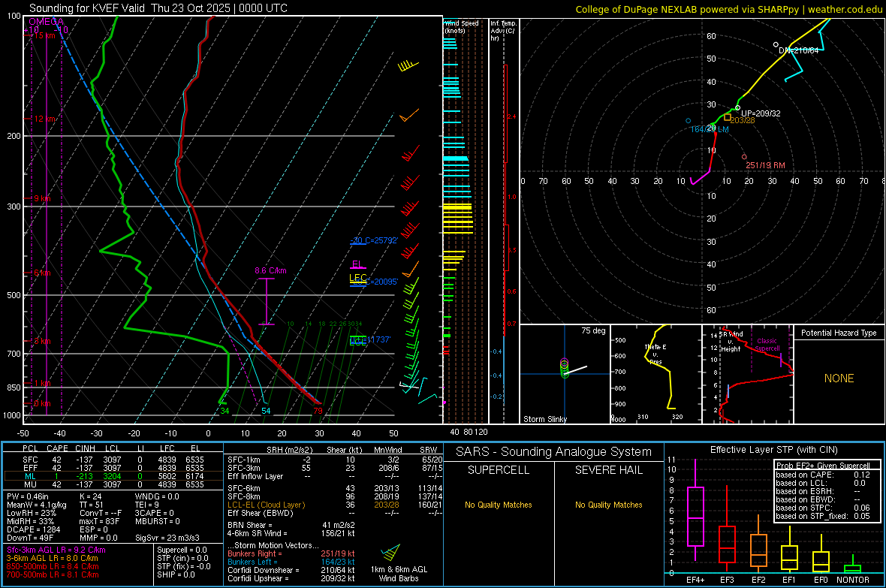The width and height of the screenshot is (886, 588).
Task: Click the 'Classic Supercell' label
Action: pos(767,345)
